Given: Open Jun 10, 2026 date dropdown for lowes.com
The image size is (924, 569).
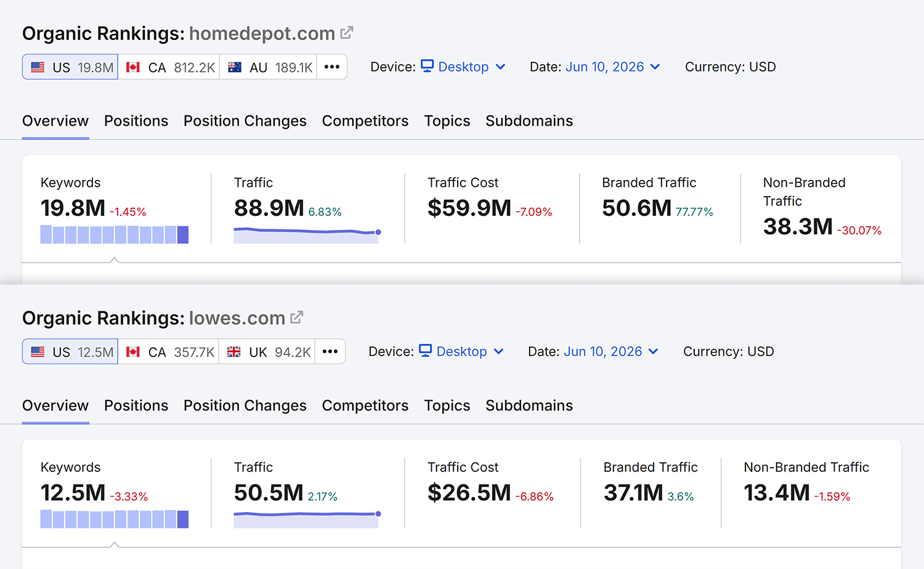Looking at the screenshot, I should (x=611, y=351).
